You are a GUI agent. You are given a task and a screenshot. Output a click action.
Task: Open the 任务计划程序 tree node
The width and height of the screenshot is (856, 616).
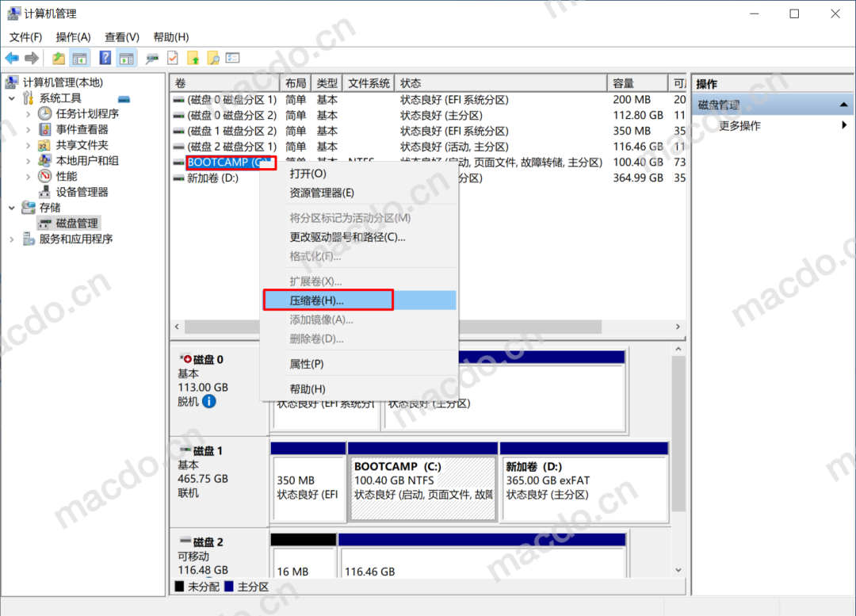coord(87,113)
